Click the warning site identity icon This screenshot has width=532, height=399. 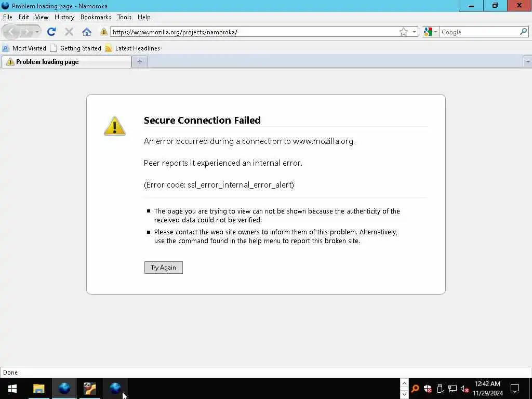point(104,32)
